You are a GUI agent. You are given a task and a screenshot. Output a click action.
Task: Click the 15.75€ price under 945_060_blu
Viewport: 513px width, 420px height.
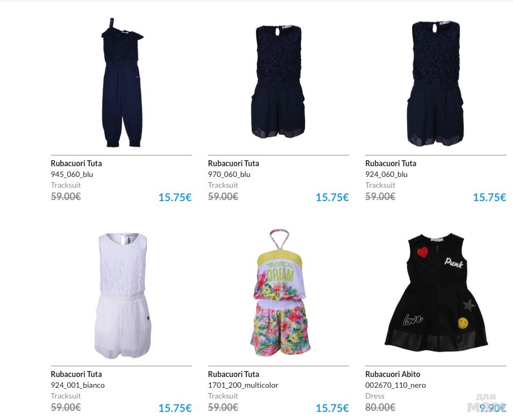pyautogui.click(x=175, y=197)
